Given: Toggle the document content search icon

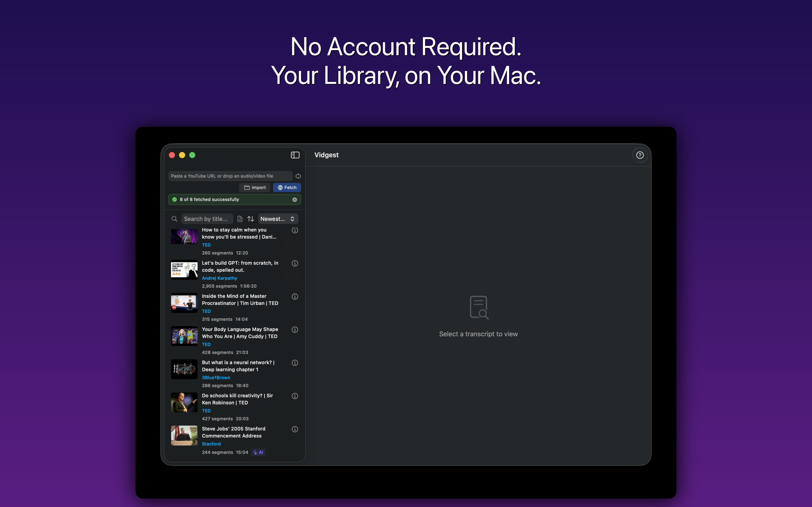Looking at the screenshot, I should pyautogui.click(x=240, y=219).
